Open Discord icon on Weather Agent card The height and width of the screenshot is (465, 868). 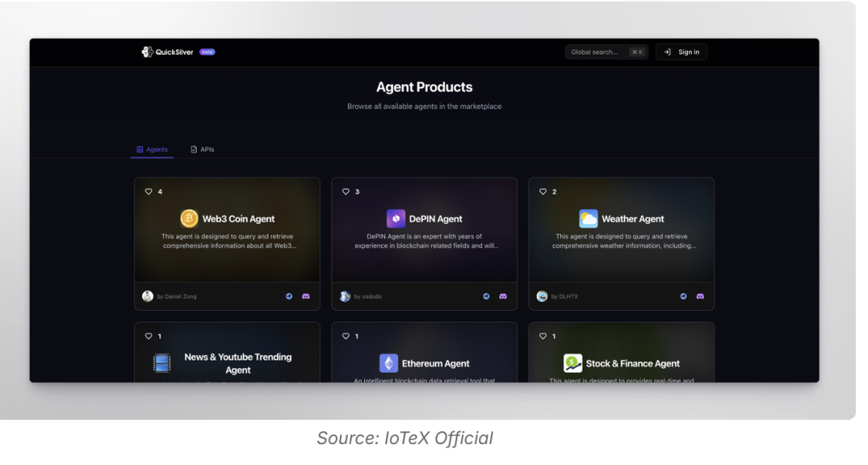[x=700, y=296]
